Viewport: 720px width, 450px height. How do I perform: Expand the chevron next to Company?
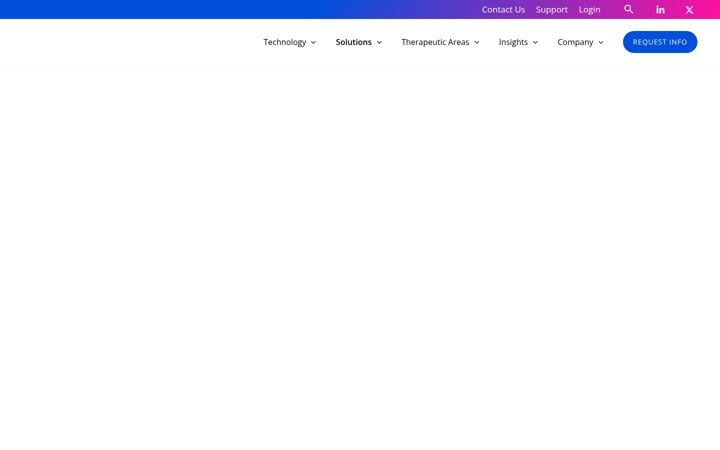[601, 42]
